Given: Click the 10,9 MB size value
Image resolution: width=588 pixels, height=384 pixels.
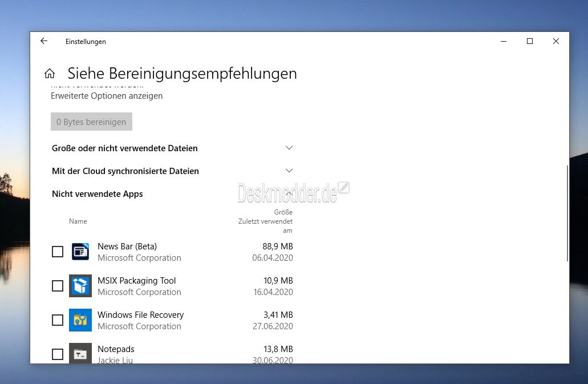Looking at the screenshot, I should click(278, 281).
